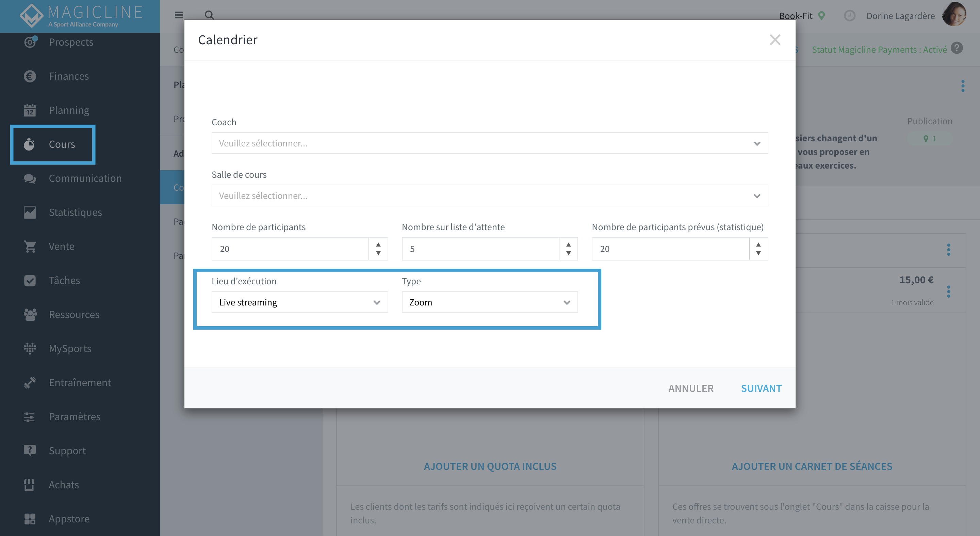
Task: Decrease Nombre sur liste d'attente
Action: 568,253
